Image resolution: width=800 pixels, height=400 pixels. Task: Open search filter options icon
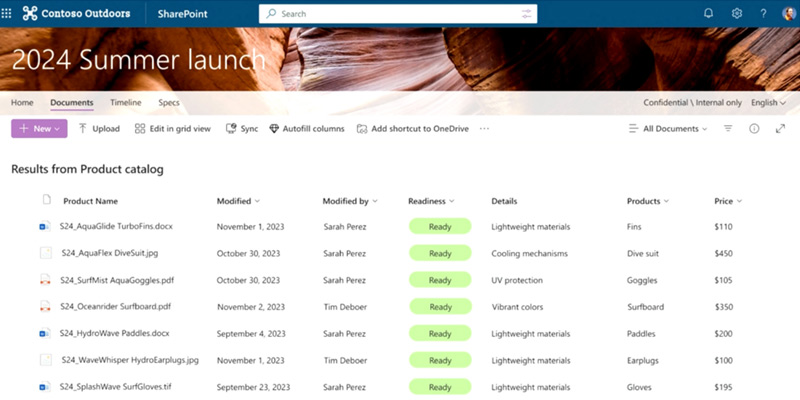527,14
